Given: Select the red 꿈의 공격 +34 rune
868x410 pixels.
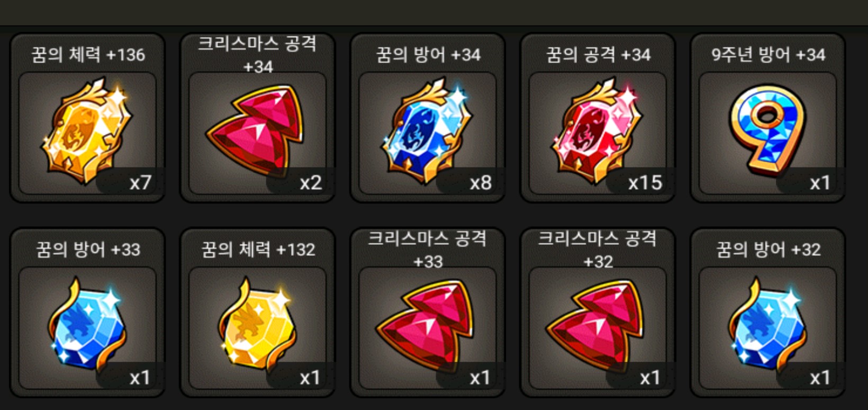Looking at the screenshot, I should [x=597, y=131].
